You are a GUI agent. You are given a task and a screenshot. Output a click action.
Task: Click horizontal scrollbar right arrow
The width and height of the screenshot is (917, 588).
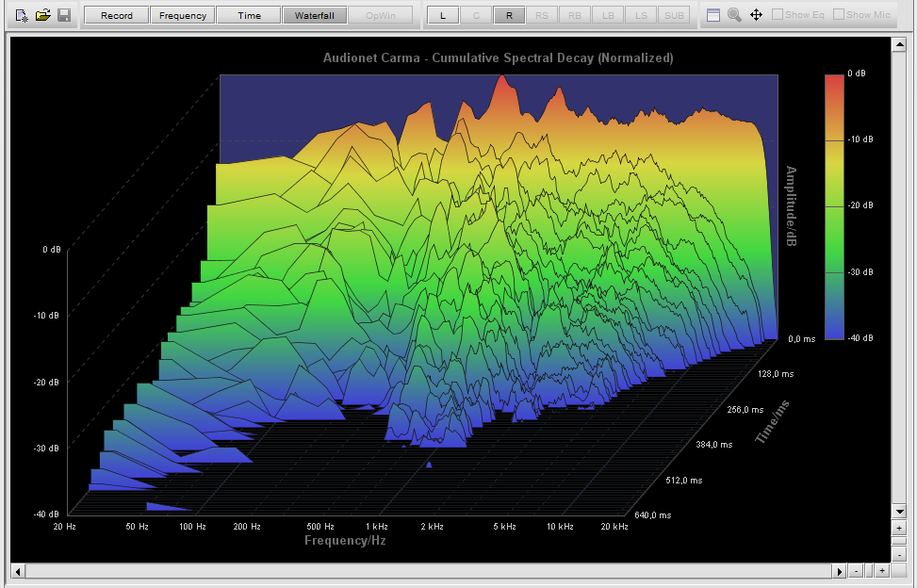click(839, 571)
